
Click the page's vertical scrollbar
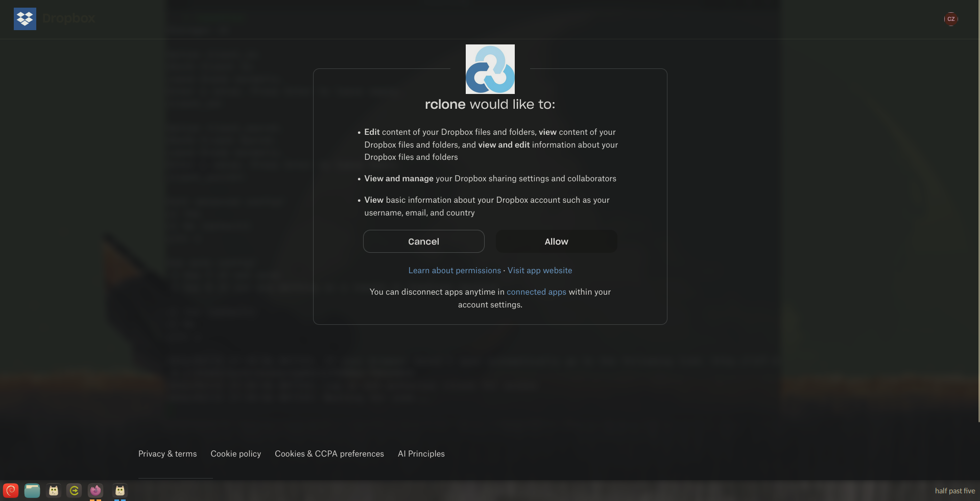978,211
